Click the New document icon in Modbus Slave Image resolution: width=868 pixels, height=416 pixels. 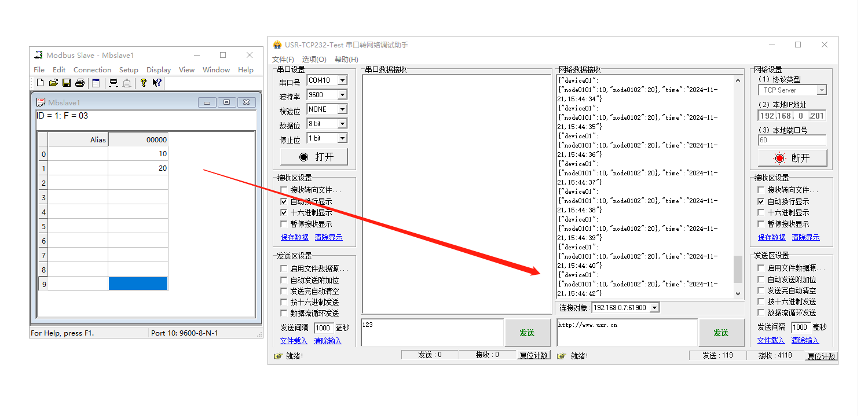coord(40,83)
